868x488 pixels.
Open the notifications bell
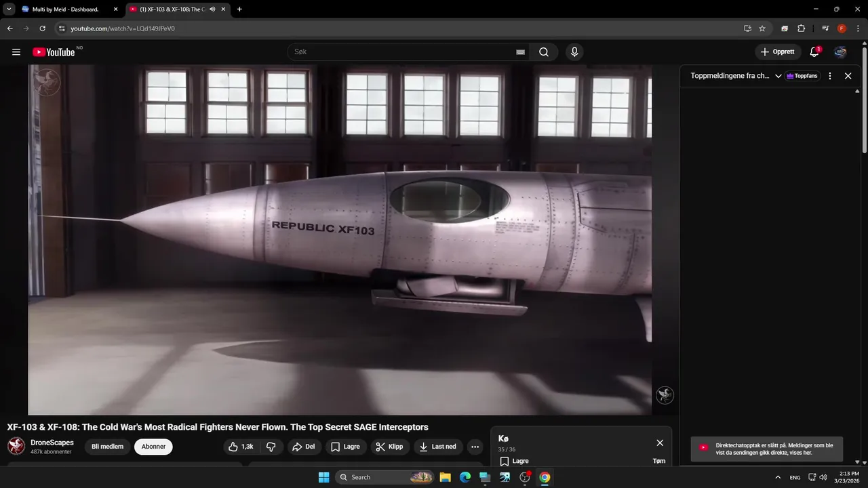pos(814,52)
